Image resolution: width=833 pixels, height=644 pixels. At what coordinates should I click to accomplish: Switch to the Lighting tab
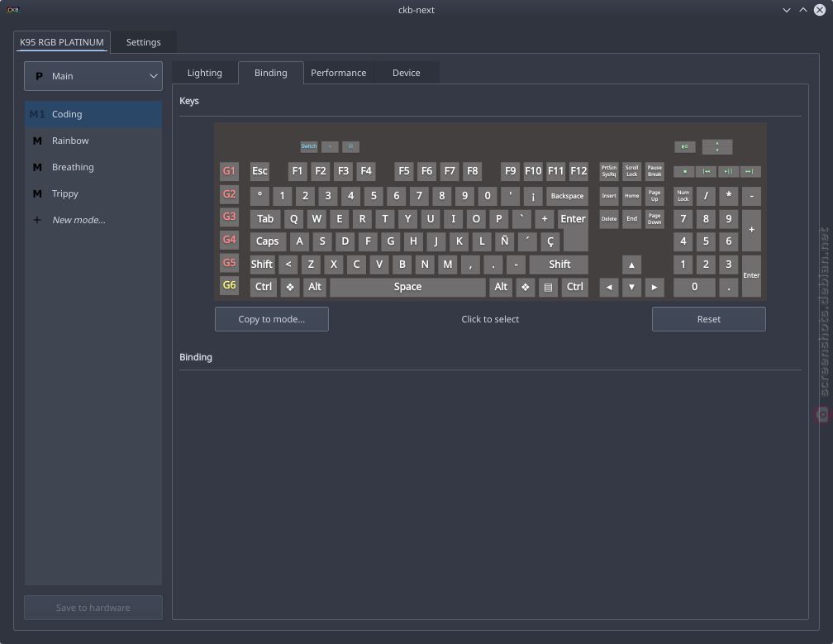205,73
